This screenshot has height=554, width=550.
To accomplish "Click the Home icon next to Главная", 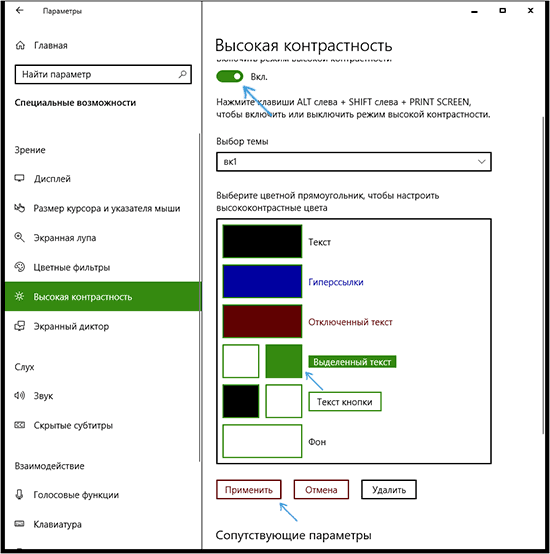I will tap(20, 45).
